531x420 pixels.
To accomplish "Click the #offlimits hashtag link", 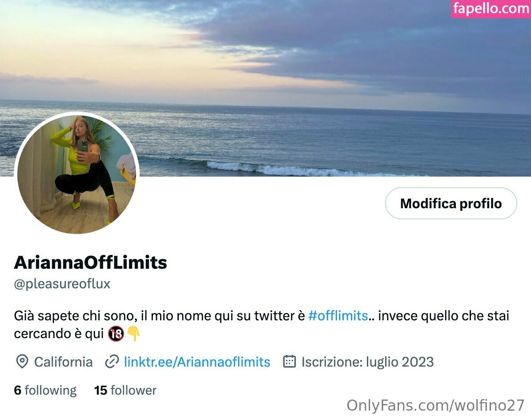I will coord(338,316).
